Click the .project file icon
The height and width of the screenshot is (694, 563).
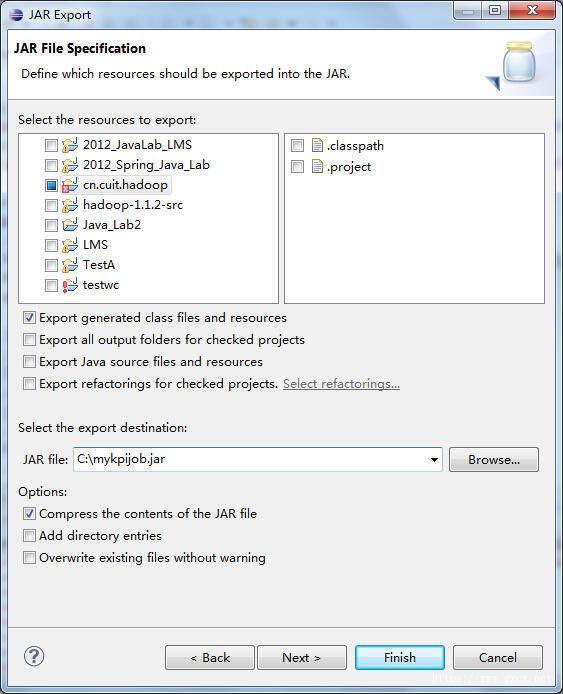click(317, 166)
